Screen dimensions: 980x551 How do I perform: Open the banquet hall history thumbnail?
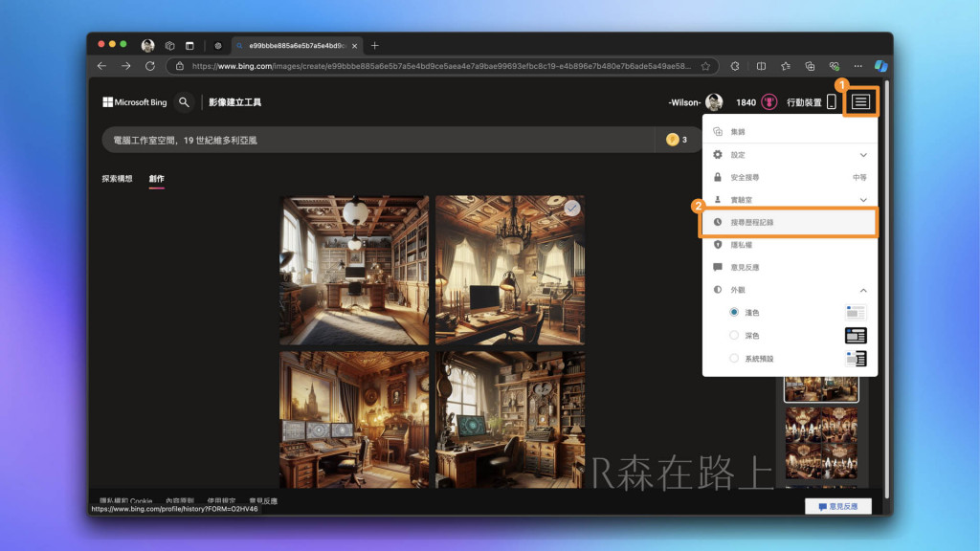click(x=821, y=443)
